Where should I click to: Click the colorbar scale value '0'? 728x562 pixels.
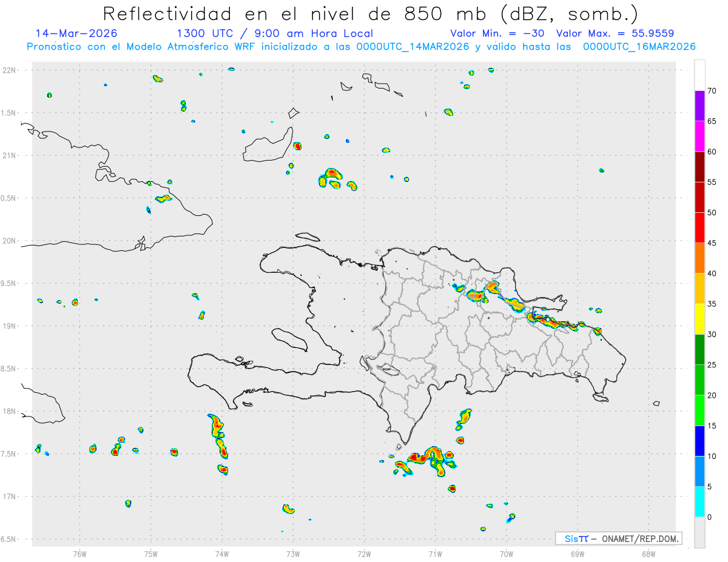[x=710, y=517]
